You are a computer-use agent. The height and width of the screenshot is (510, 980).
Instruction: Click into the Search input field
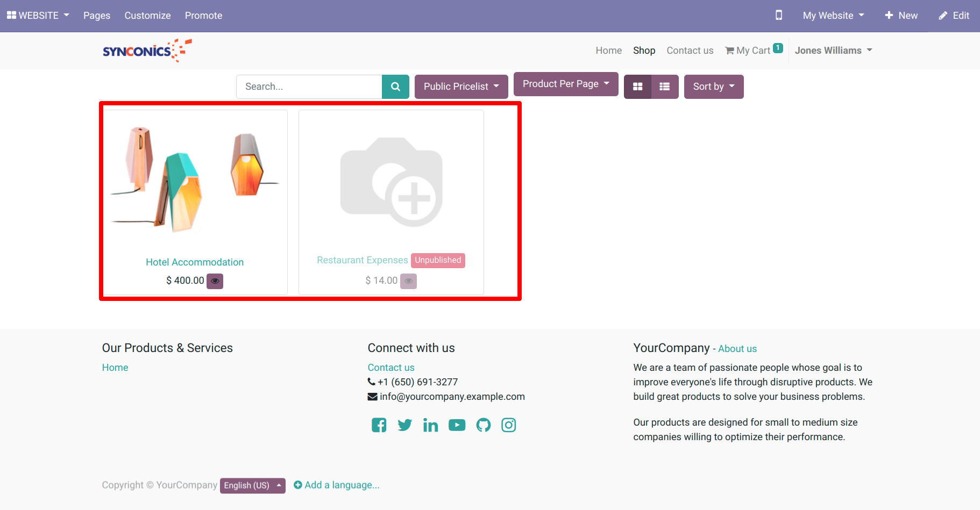coord(309,87)
